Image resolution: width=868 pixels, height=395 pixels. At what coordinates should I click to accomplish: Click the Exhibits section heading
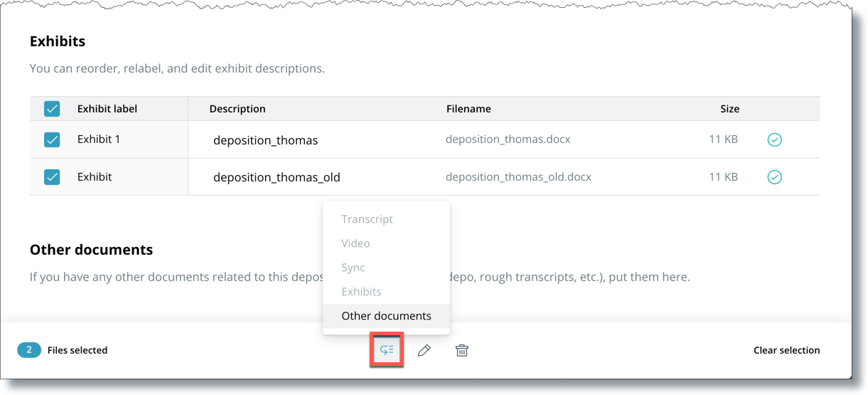pos(58,41)
